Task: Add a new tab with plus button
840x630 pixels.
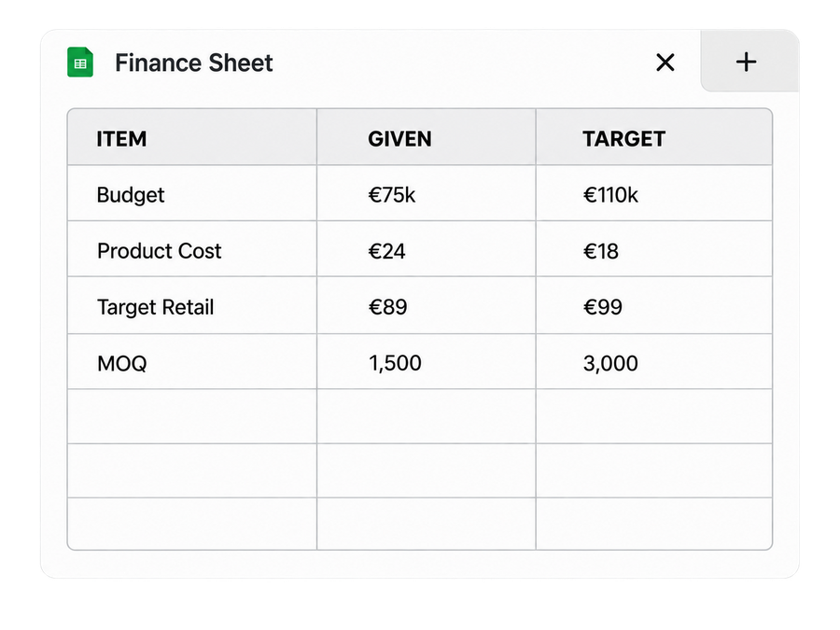Action: (x=746, y=63)
